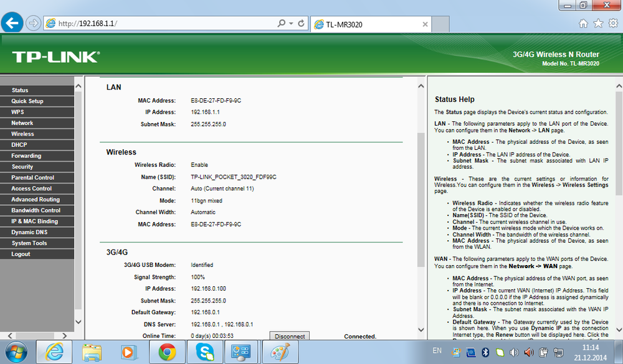The height and width of the screenshot is (364, 623).
Task: Launch Google Chrome from the taskbar
Action: coord(166,352)
